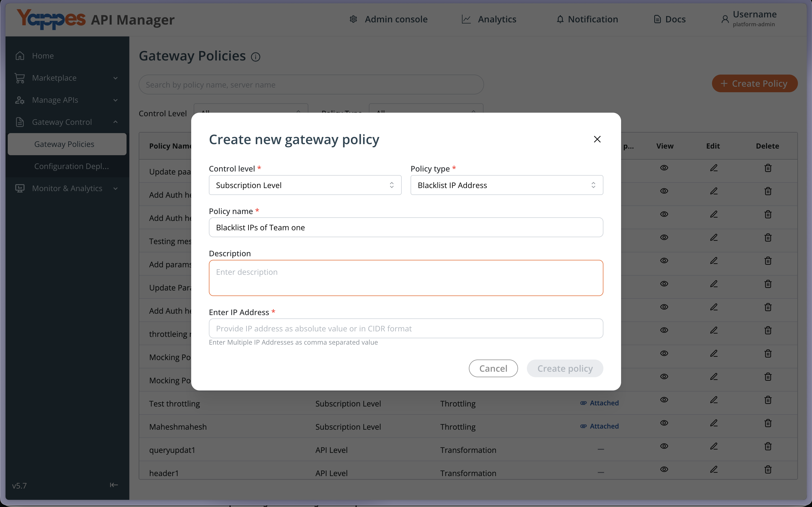The image size is (812, 507).
Task: Open Admin console gear icon
Action: (354, 19)
